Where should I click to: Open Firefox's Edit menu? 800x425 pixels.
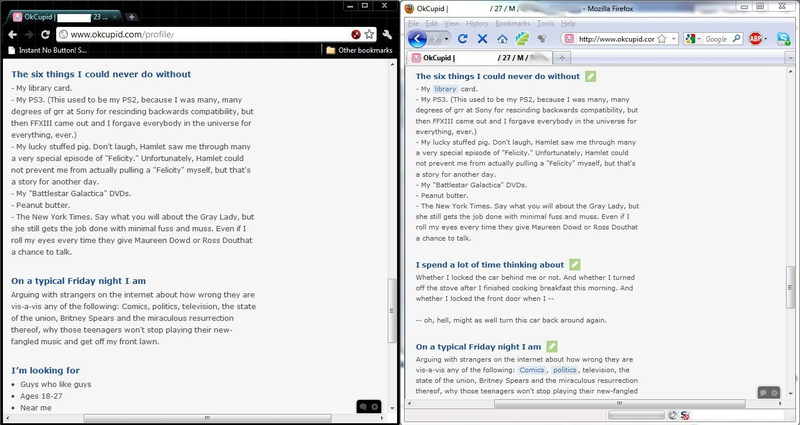(432, 23)
